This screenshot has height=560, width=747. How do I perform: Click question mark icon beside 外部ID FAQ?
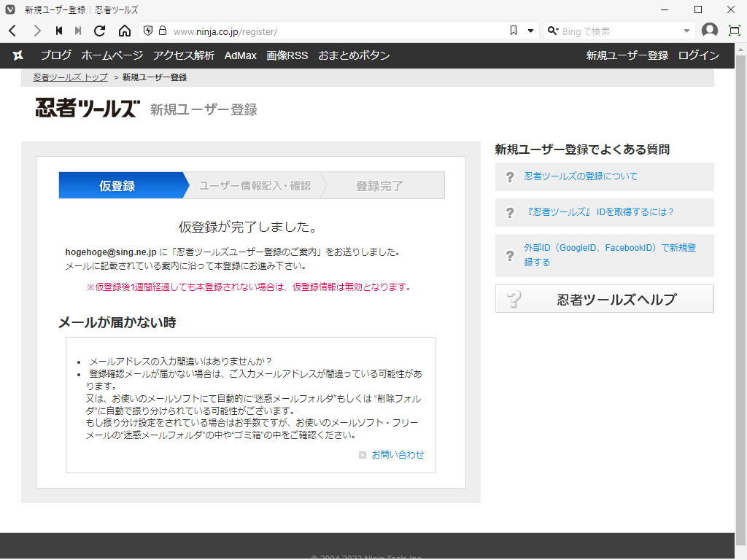coord(510,256)
